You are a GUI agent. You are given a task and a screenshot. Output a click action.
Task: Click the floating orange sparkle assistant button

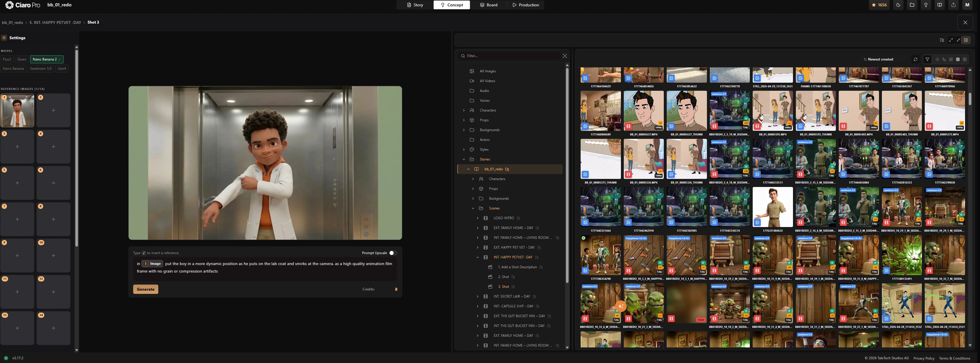click(x=621, y=306)
